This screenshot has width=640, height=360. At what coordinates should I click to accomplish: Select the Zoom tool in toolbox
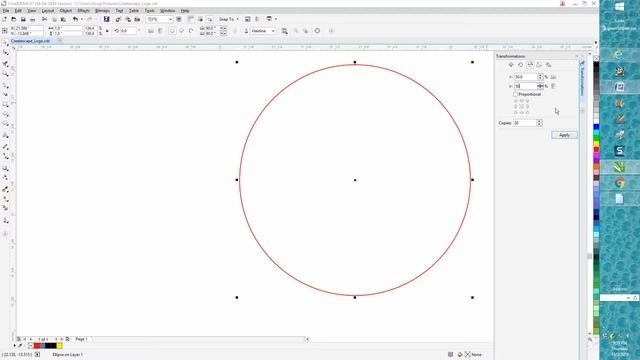click(x=5, y=73)
